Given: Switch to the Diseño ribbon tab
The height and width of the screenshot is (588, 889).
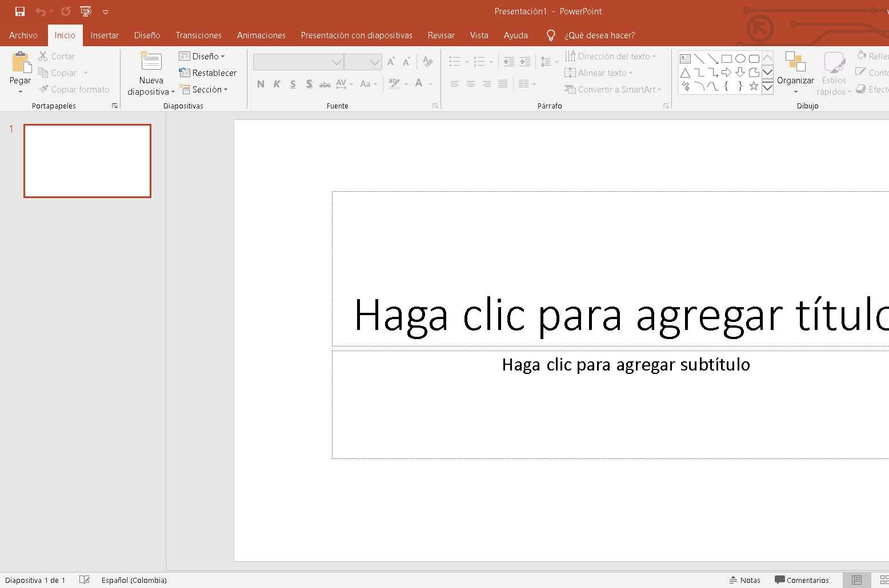Looking at the screenshot, I should pyautogui.click(x=147, y=35).
